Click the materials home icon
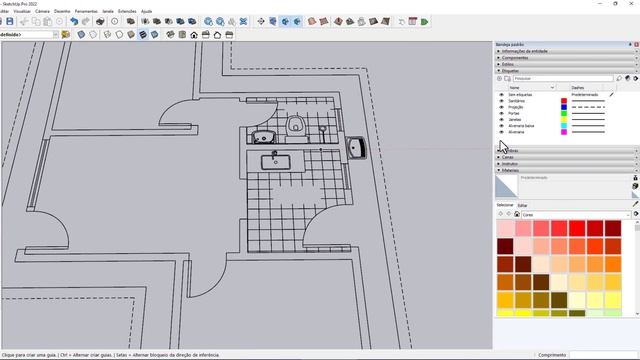 tap(517, 214)
